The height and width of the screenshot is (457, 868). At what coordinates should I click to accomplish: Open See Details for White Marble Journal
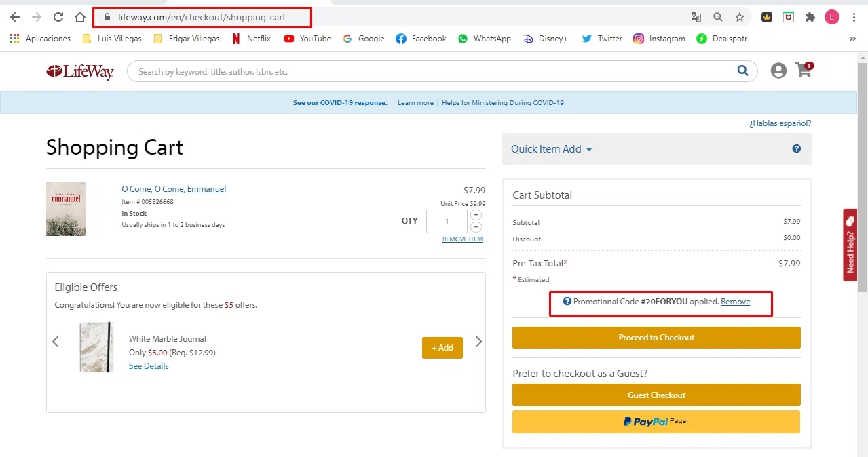click(149, 366)
